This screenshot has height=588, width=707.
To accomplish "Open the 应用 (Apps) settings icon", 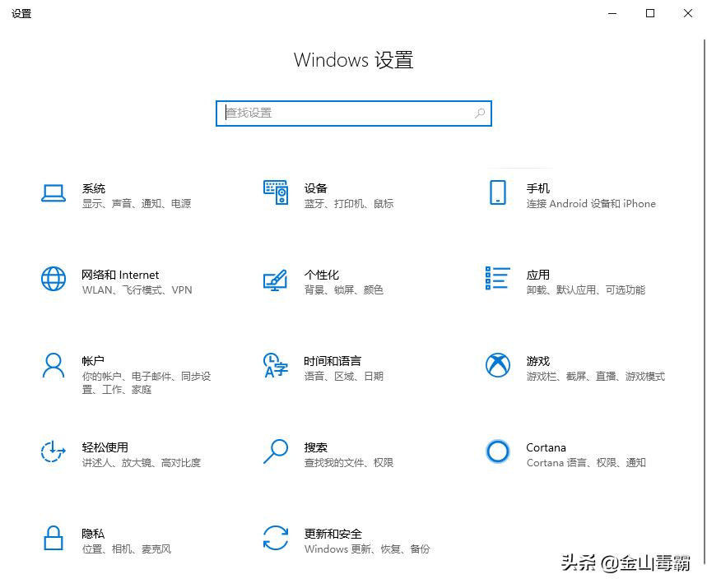I will click(x=497, y=278).
